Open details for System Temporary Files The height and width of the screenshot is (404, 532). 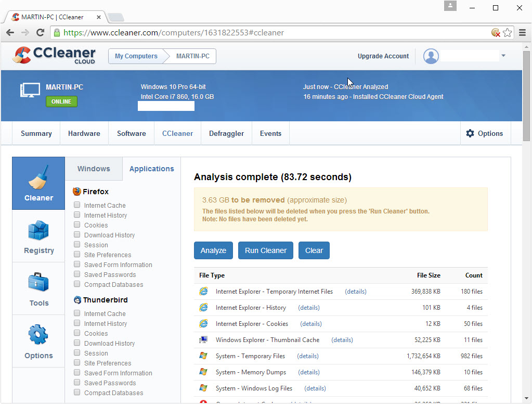point(308,356)
